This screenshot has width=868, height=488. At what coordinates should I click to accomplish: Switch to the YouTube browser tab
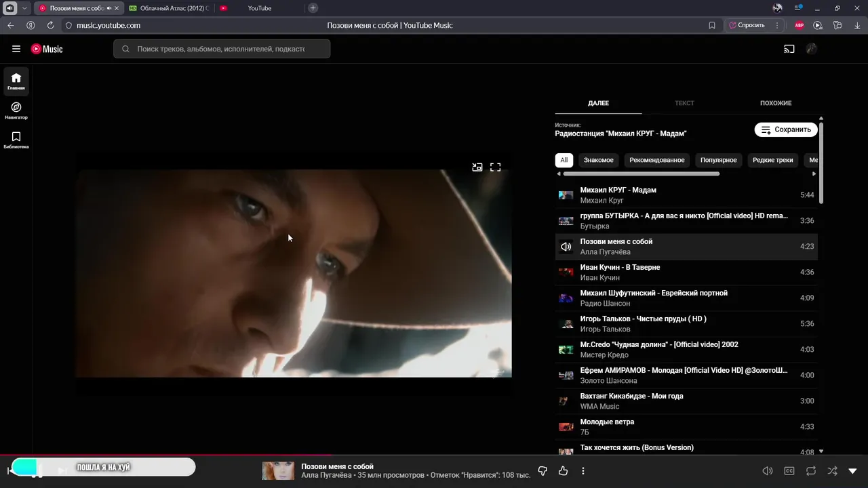259,8
